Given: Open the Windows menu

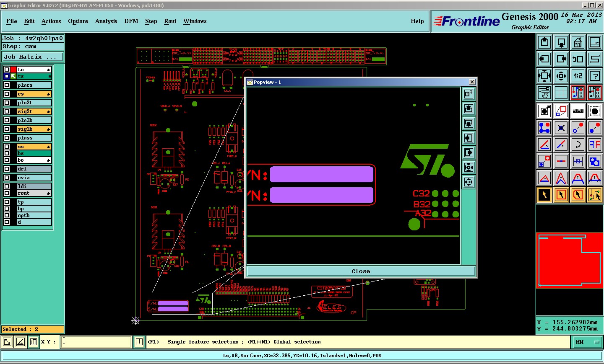Looking at the screenshot, I should pyautogui.click(x=195, y=21).
